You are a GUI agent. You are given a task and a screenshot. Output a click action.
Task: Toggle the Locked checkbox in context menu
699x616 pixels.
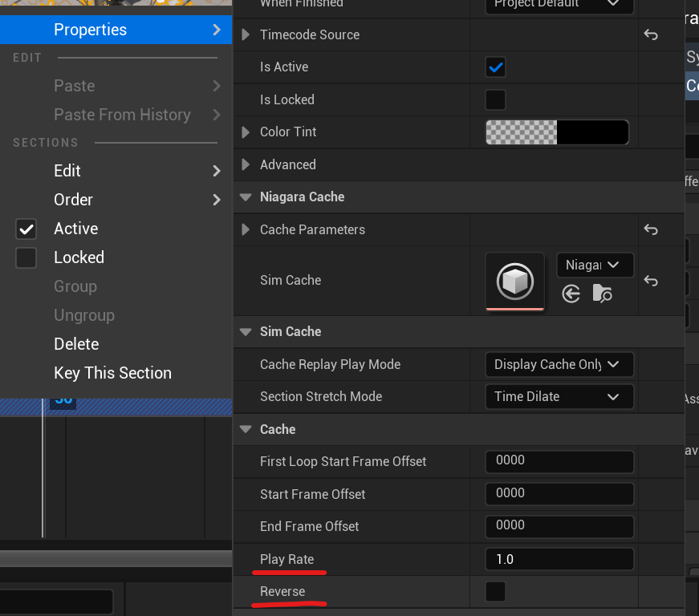pyautogui.click(x=26, y=258)
